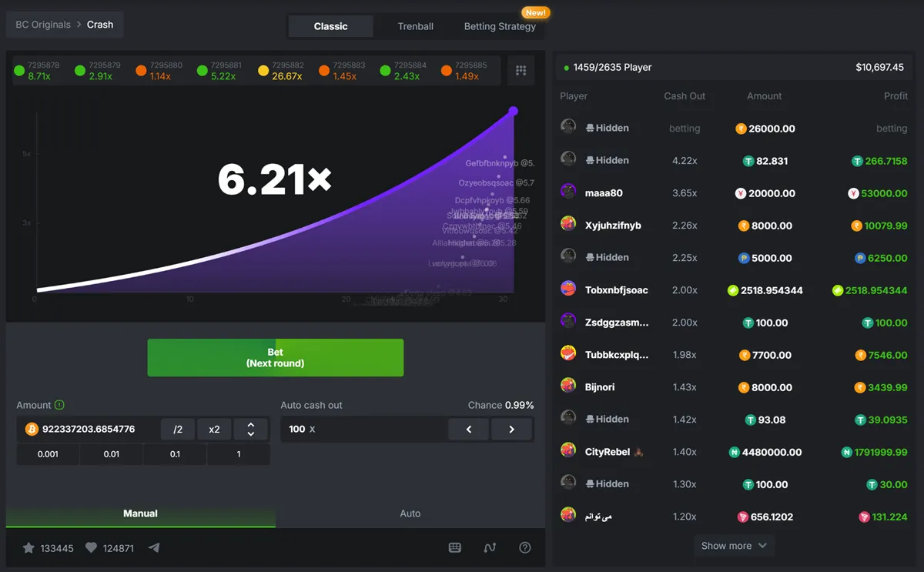924x572 pixels.
Task: Click the heart like icon
Action: click(x=91, y=548)
